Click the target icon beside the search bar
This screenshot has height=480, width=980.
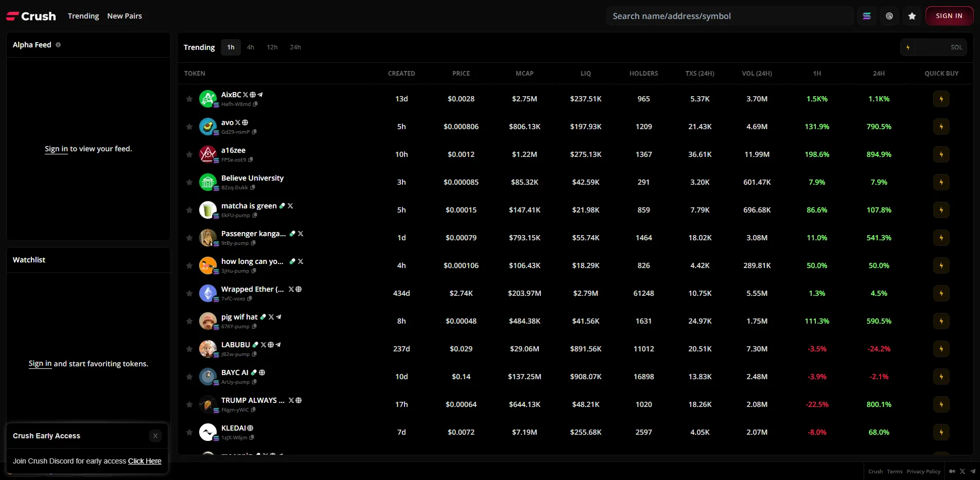pos(889,16)
